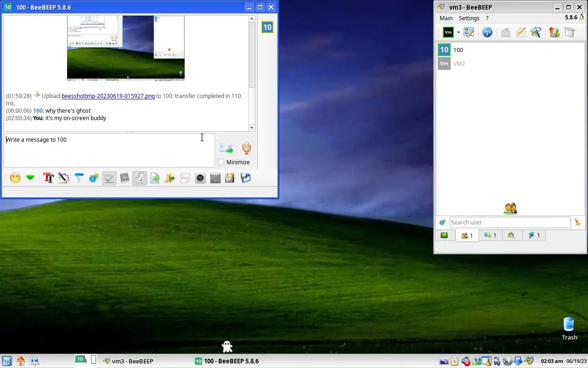Switch to the users tab showing 1
The height and width of the screenshot is (368, 588).
(x=467, y=236)
